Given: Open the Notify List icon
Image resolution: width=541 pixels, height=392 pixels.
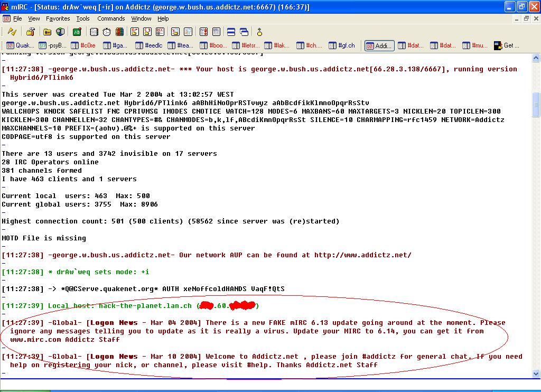Looking at the screenshot, I should click(203, 32).
